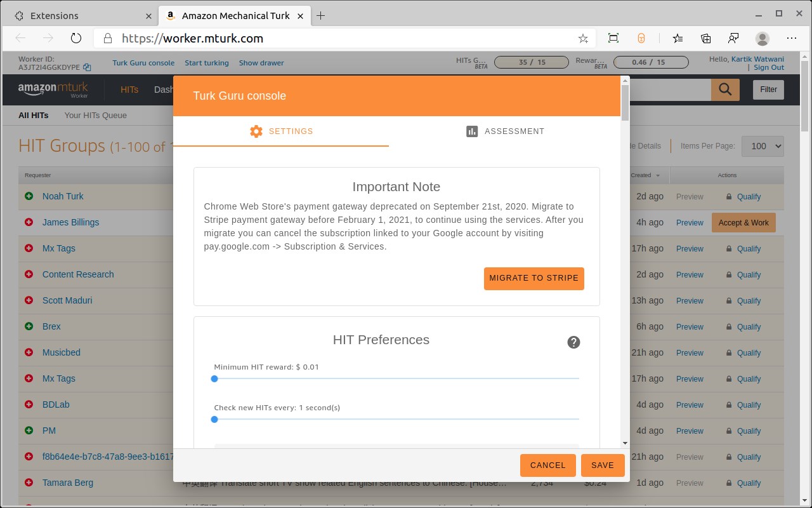Expand James Billings row plus icon
The image size is (812, 508).
[29, 222]
